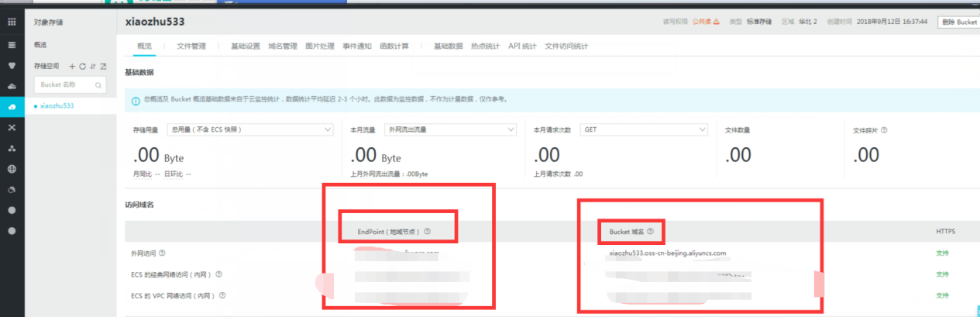Focus the Bucket 名称 search field
Viewport: 980px width, 317px height.
pos(70,85)
